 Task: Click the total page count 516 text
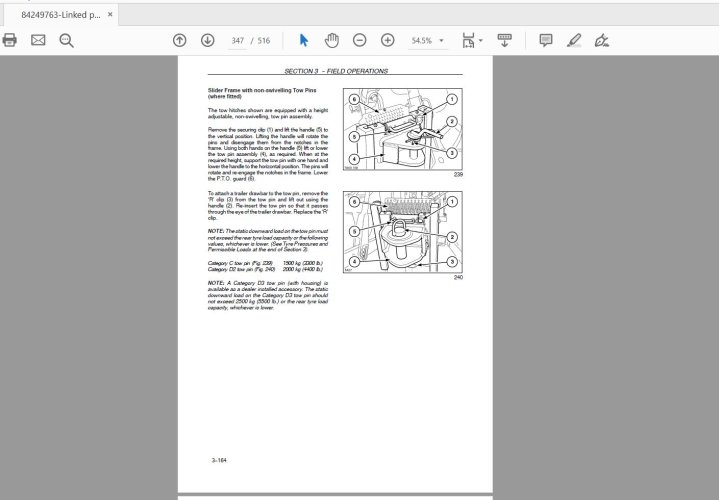(x=264, y=41)
